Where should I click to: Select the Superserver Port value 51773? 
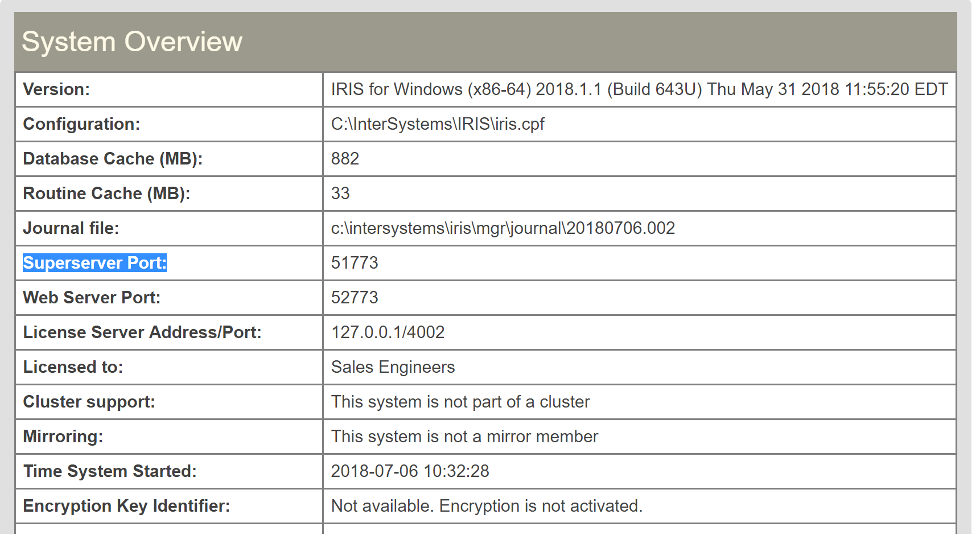(x=355, y=263)
